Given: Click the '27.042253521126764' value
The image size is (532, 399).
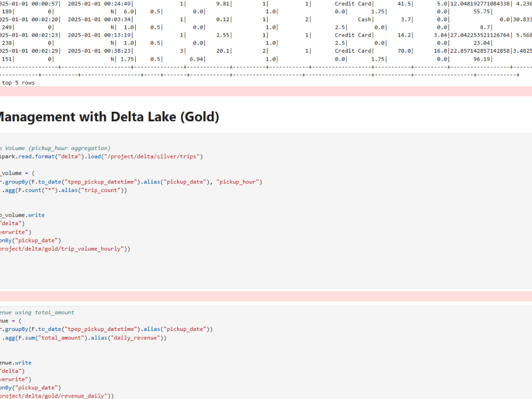Looking at the screenshot, I should tap(480, 35).
